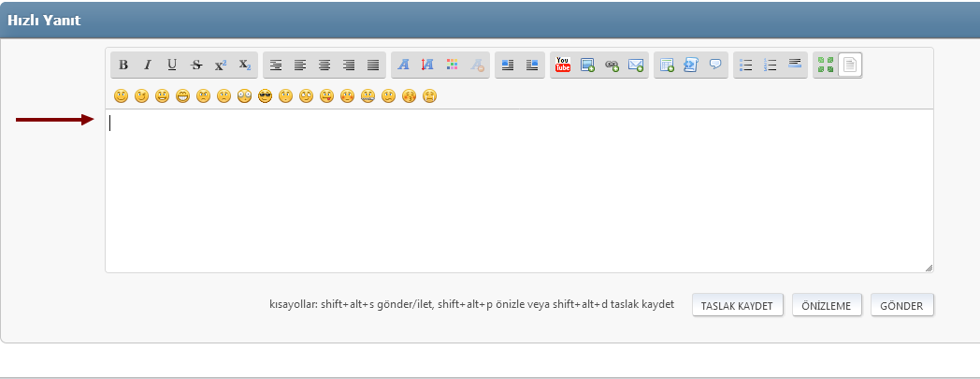
Task: Insert the confused wavy-mouth emoticon
Action: [x=388, y=96]
